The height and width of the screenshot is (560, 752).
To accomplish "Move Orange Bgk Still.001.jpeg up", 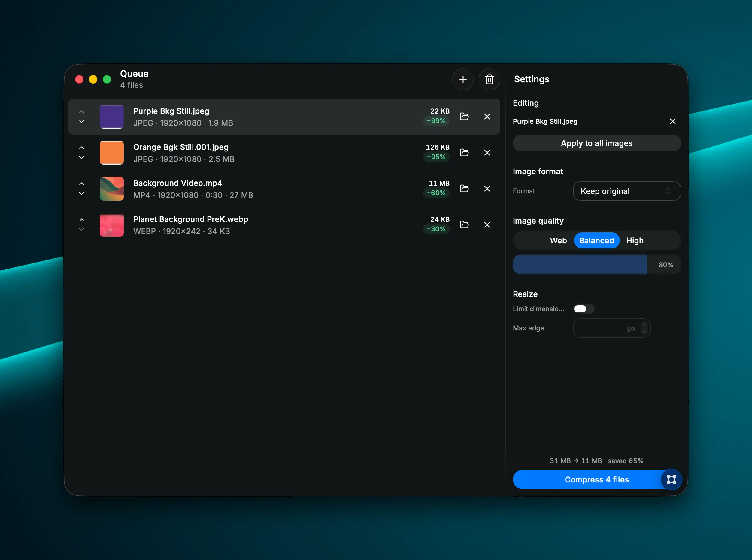I will point(82,148).
